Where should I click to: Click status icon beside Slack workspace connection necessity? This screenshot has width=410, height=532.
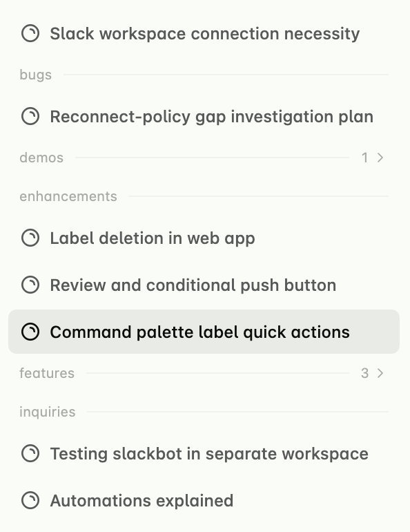30,34
